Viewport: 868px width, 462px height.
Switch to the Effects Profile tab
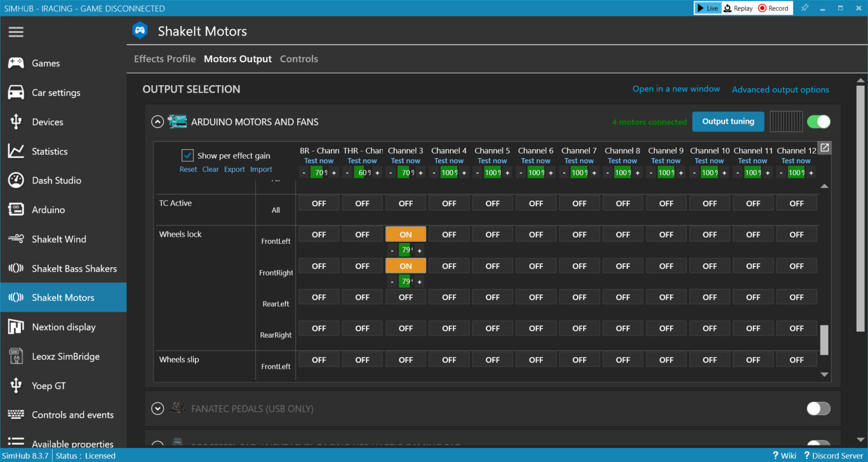pos(164,59)
